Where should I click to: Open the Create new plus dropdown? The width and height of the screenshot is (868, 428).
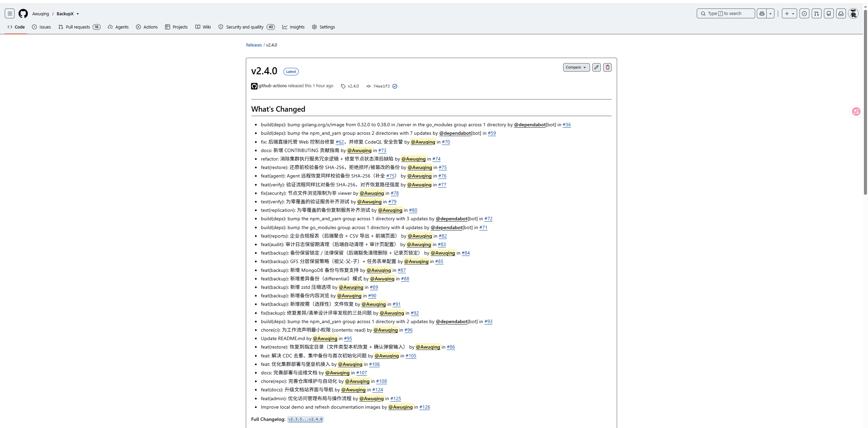pyautogui.click(x=789, y=14)
